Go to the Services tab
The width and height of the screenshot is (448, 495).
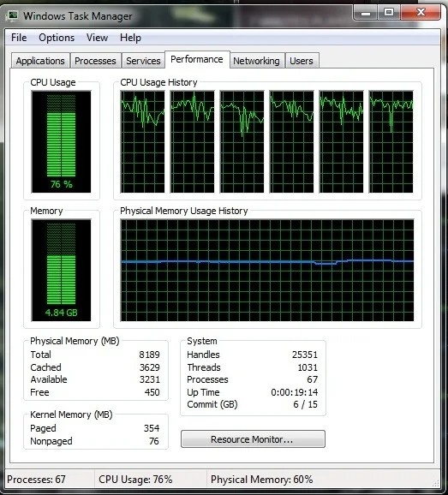[x=143, y=61]
